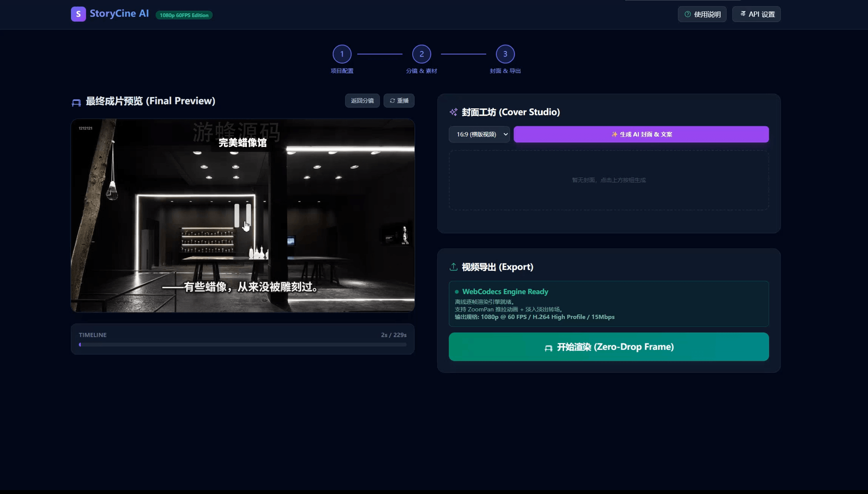868x494 pixels.
Task: Click 返回分镜 button
Action: pyautogui.click(x=362, y=101)
